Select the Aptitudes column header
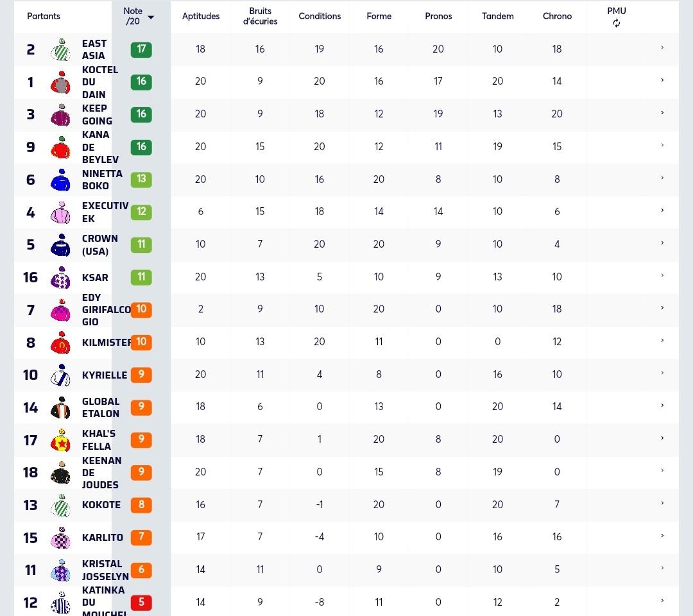Image resolution: width=693 pixels, height=616 pixels. tap(201, 16)
